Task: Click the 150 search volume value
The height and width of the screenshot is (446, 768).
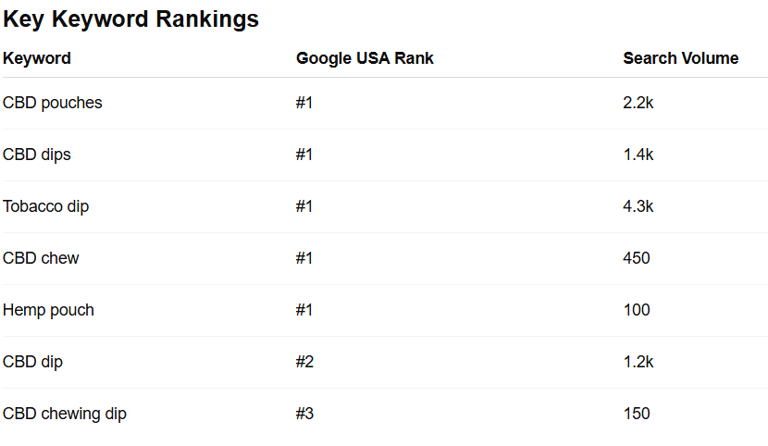Action: [x=636, y=415]
